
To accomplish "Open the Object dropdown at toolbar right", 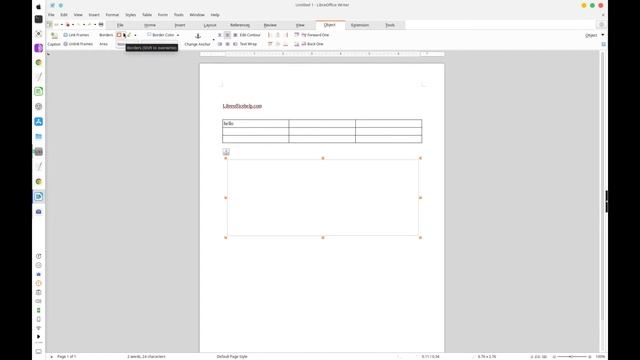I will click(x=594, y=36).
